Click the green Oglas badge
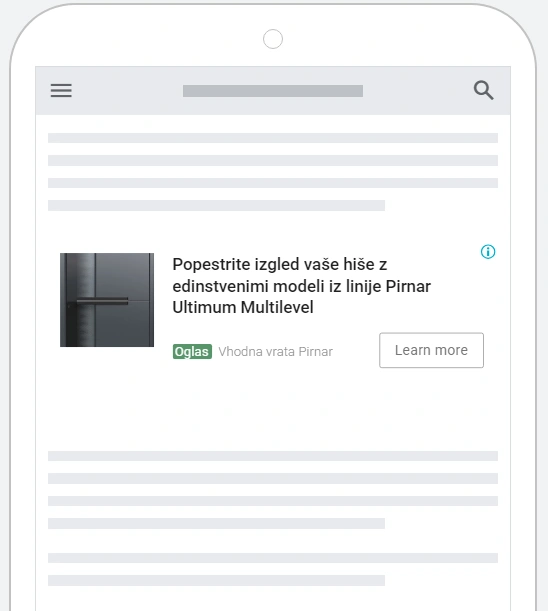Screen dimensions: 548x611 tap(192, 351)
